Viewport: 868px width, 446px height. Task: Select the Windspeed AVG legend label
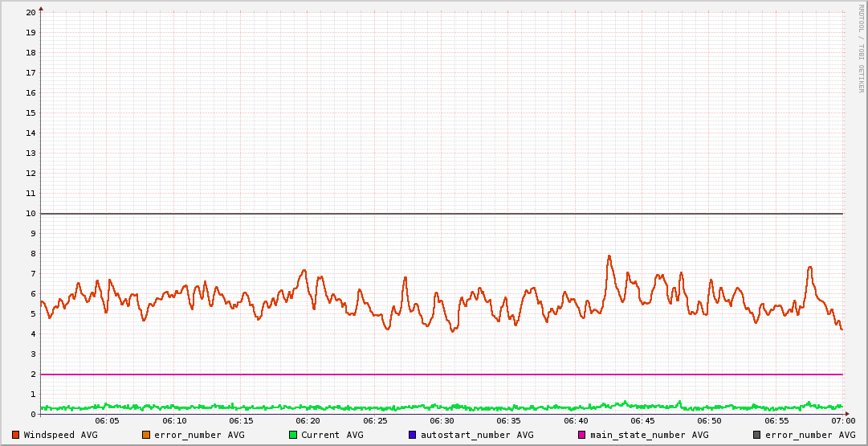pos(60,435)
